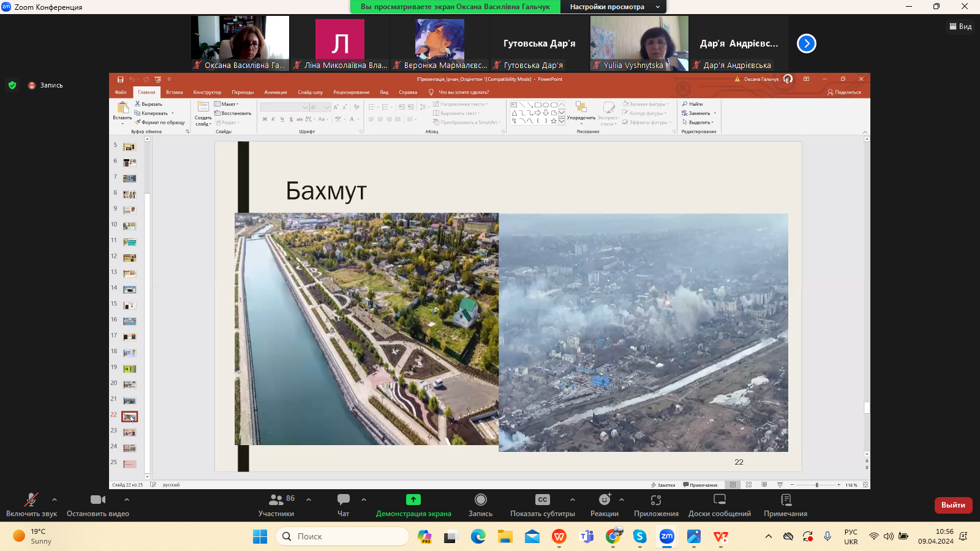Open the View menu at top right

tap(960, 26)
